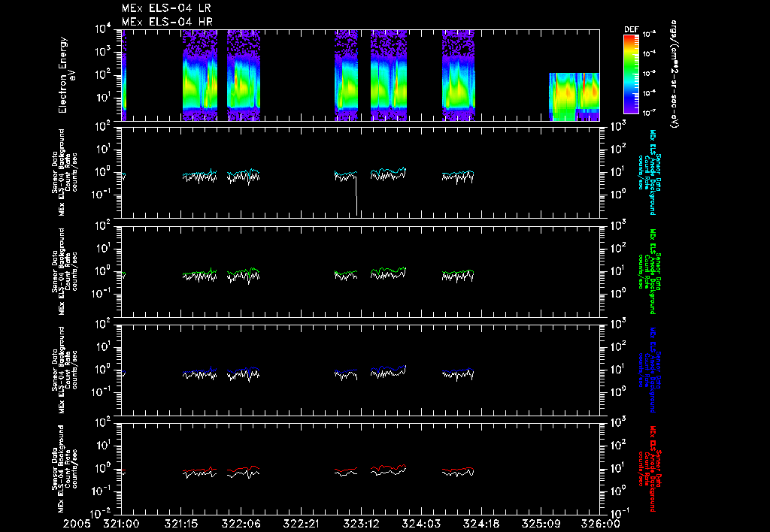Click the '322:06' time axis label
The image size is (770, 532).
coord(241,524)
